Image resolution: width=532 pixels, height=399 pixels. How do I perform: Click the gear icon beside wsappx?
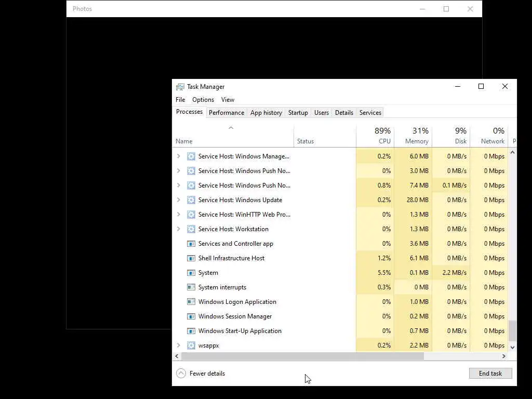pyautogui.click(x=191, y=345)
